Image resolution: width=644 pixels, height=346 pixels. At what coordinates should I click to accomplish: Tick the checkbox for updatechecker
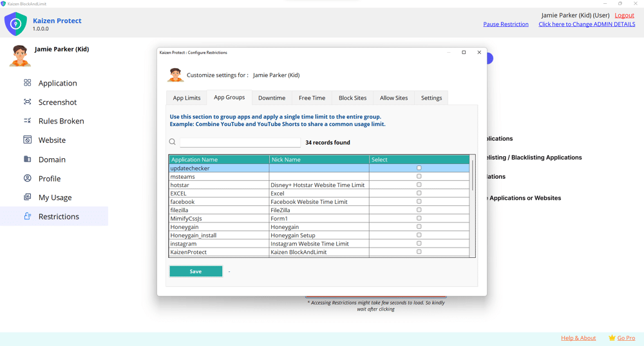419,168
